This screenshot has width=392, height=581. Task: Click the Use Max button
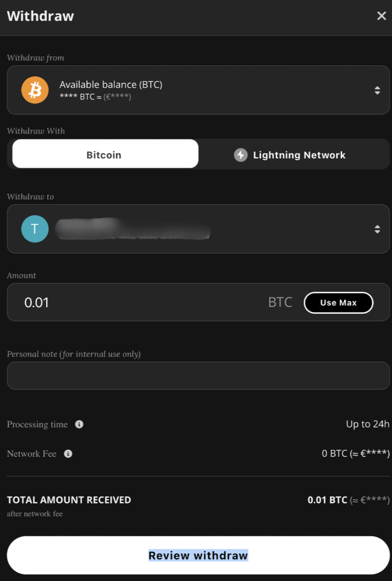[x=338, y=303]
